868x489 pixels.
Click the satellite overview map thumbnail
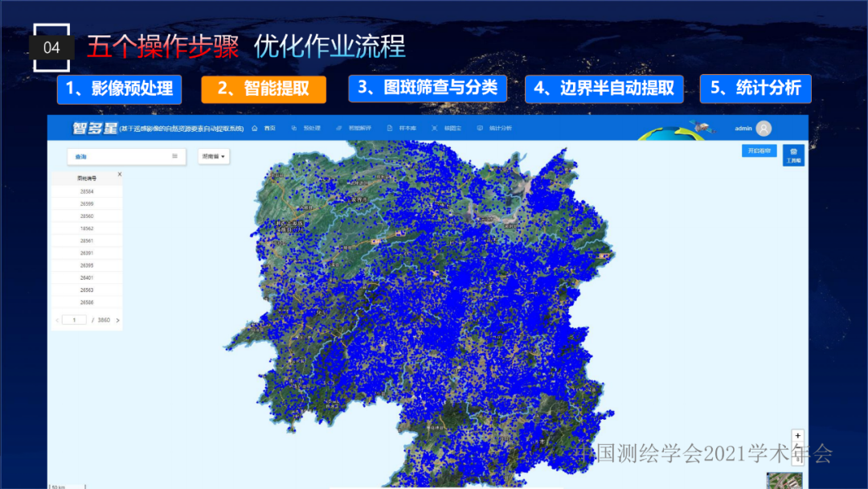(x=784, y=481)
